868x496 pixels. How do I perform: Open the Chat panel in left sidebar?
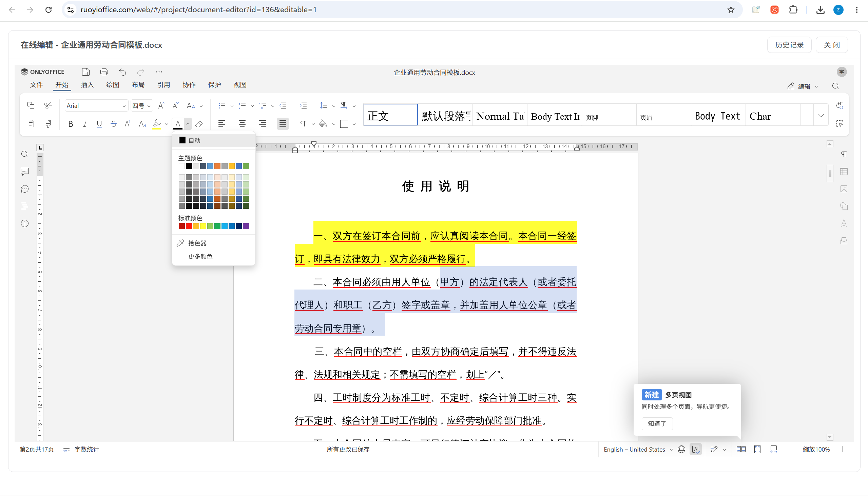pyautogui.click(x=24, y=189)
